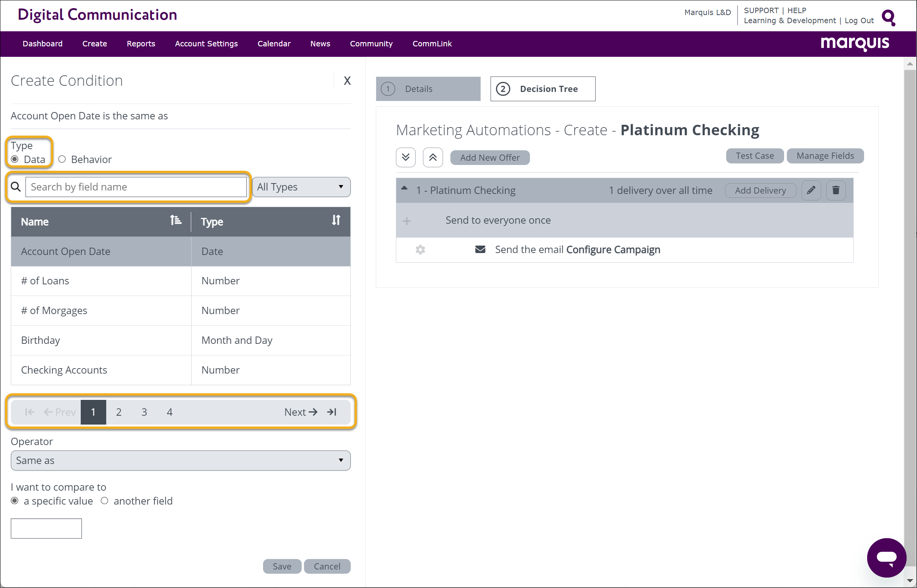Screen dimensions: 917x588
Task: Select the Behavior type radio button
Action: click(62, 159)
